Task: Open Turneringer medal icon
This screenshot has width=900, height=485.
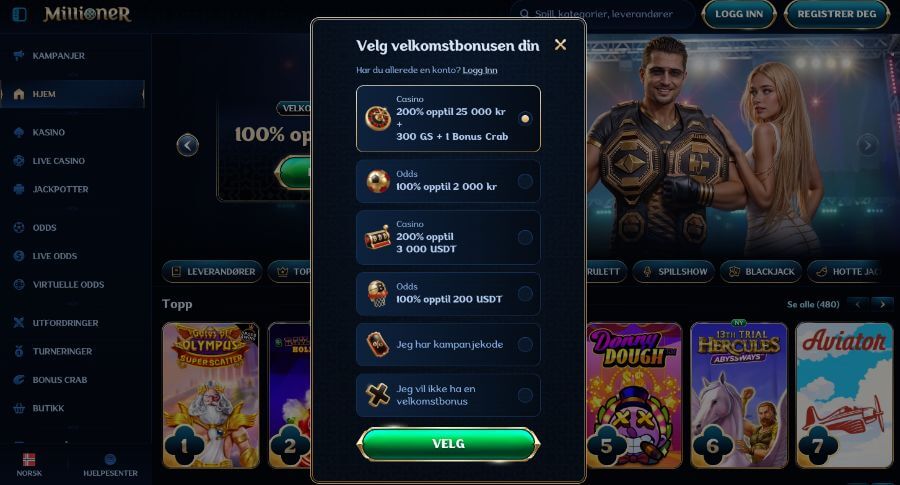Action: (19, 351)
